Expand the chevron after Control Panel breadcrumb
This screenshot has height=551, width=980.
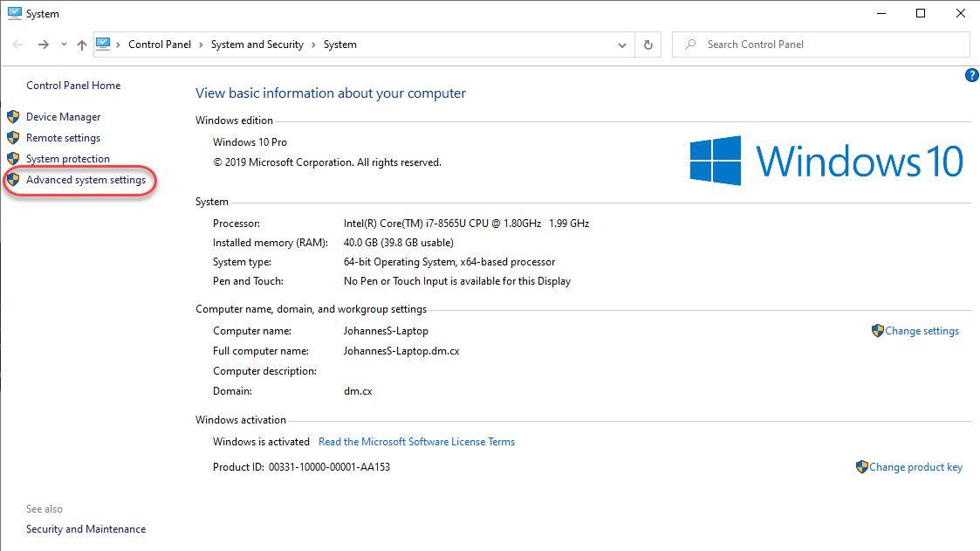click(201, 45)
